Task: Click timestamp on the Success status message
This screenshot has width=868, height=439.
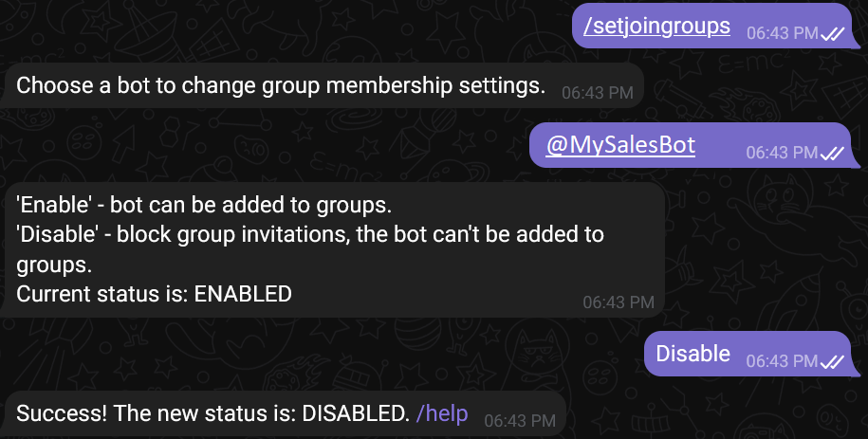Action: [x=519, y=419]
